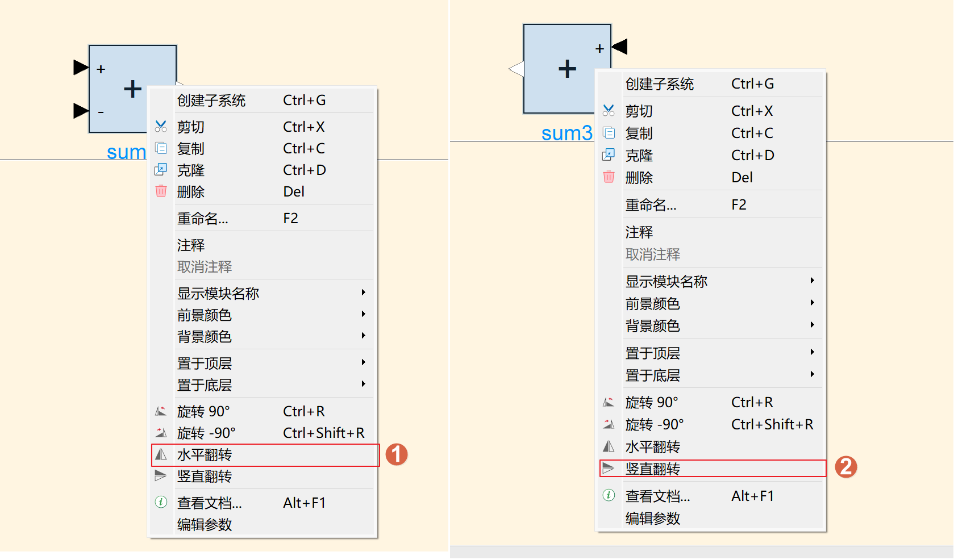The height and width of the screenshot is (560, 954).
Task: Open 置于顶层 submenu arrow in sum3 menu
Action: 812,352
